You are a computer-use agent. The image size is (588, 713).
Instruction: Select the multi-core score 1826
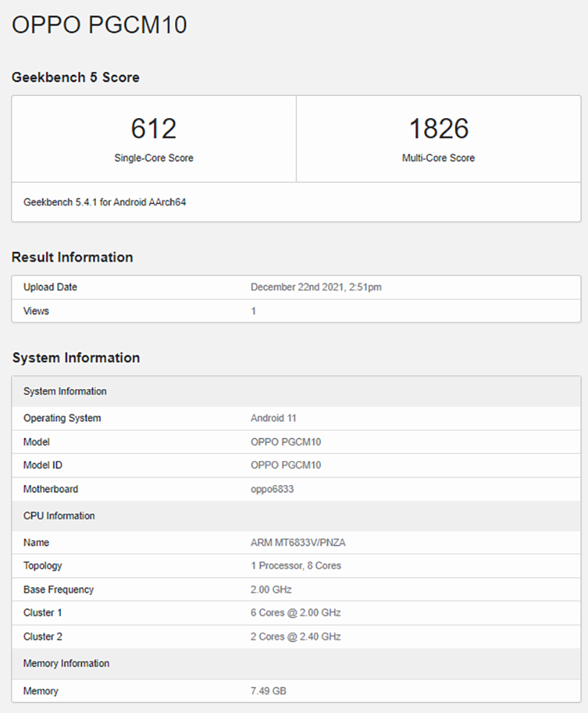(439, 128)
